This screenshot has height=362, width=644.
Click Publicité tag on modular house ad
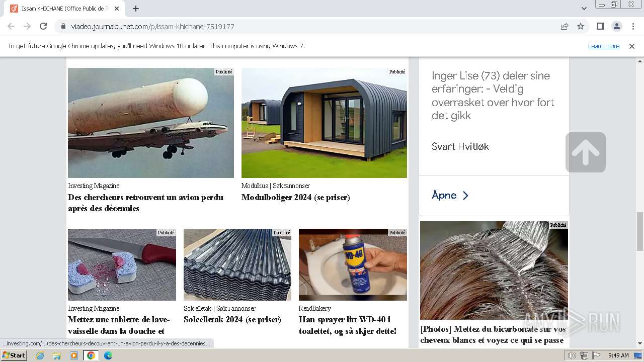tap(397, 71)
